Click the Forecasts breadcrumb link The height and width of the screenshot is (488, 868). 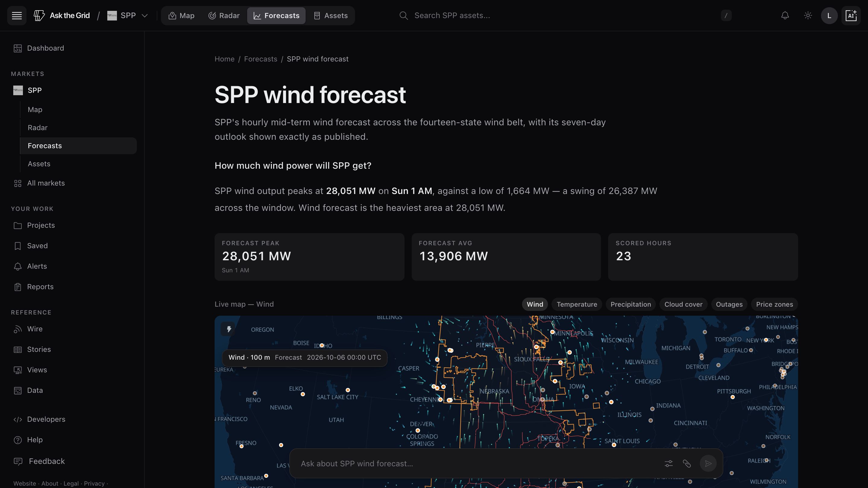click(260, 59)
